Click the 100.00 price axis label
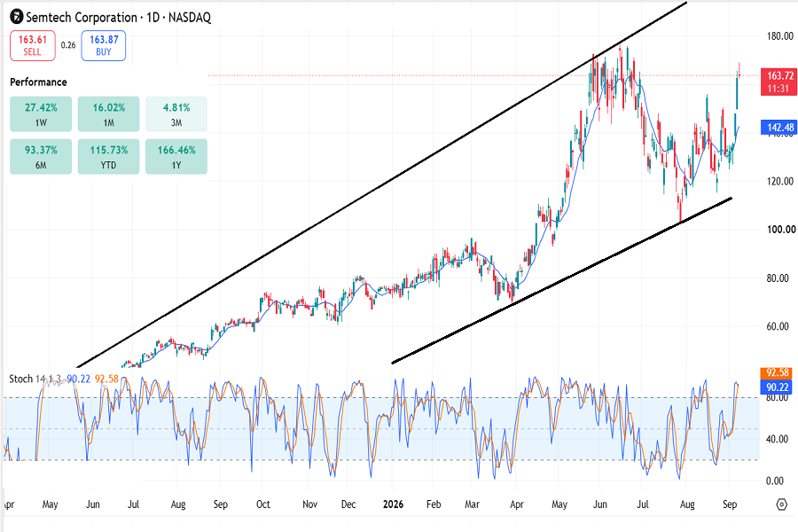 (779, 230)
